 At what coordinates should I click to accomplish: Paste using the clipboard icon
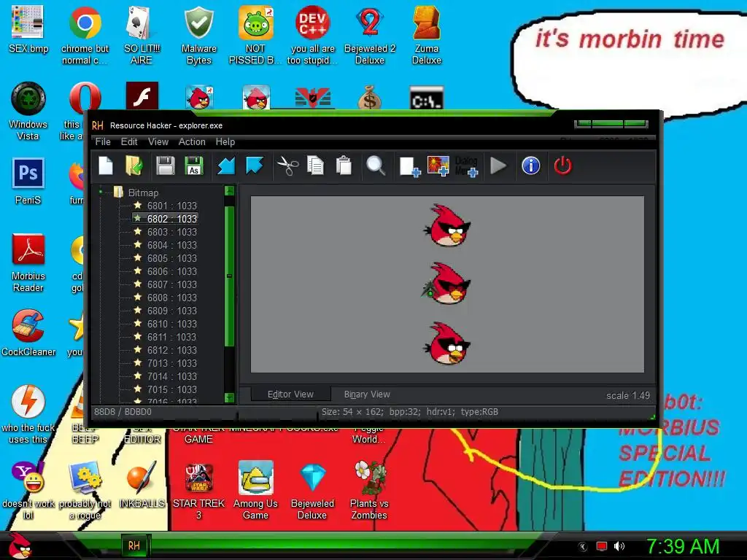[x=344, y=166]
